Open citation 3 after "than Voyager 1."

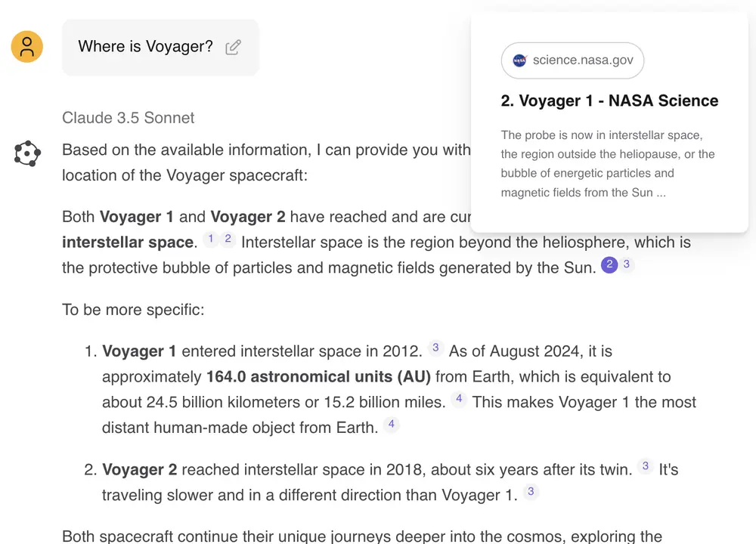tap(531, 493)
